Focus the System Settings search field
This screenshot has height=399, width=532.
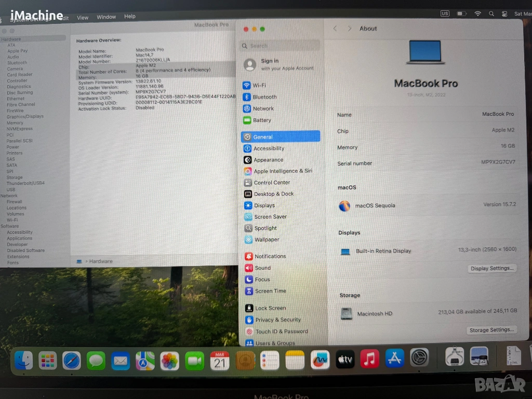tap(280, 46)
